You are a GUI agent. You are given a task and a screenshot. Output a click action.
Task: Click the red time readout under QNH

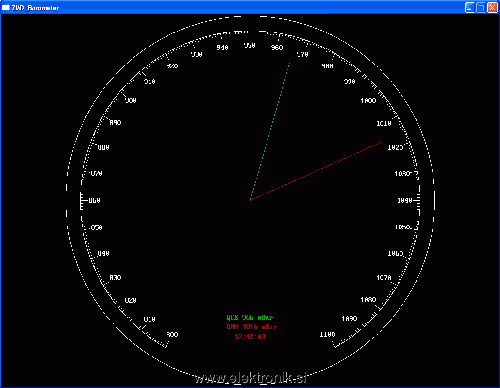pos(250,337)
